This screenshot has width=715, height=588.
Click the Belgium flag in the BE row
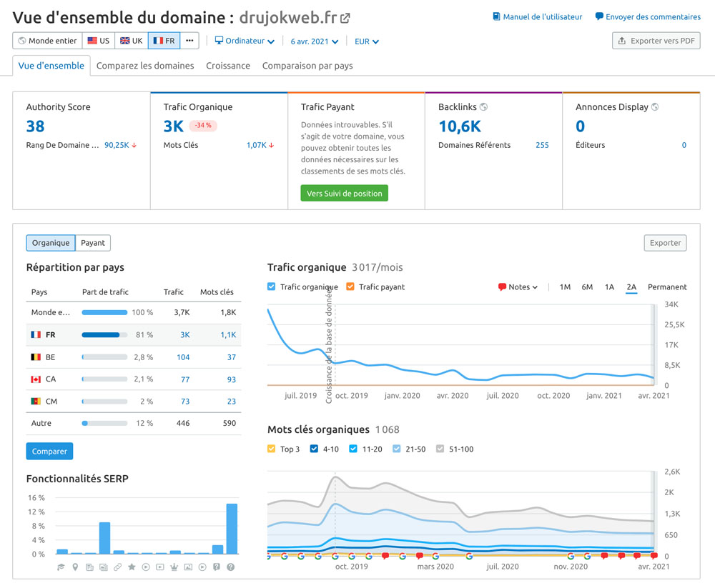[36, 357]
